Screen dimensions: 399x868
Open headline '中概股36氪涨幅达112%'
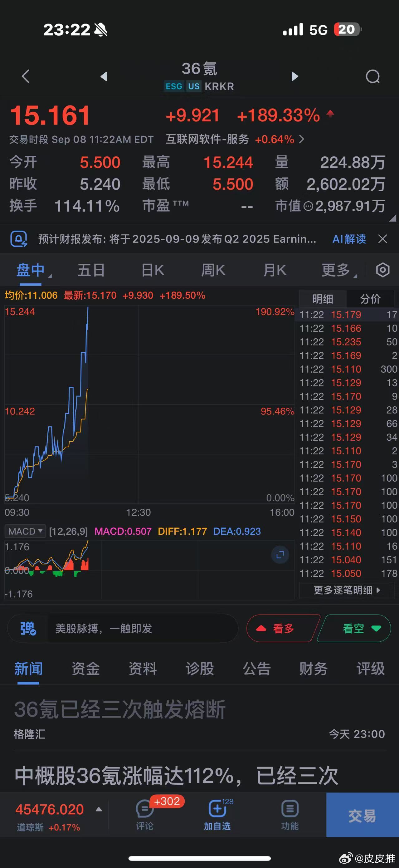pos(177,776)
